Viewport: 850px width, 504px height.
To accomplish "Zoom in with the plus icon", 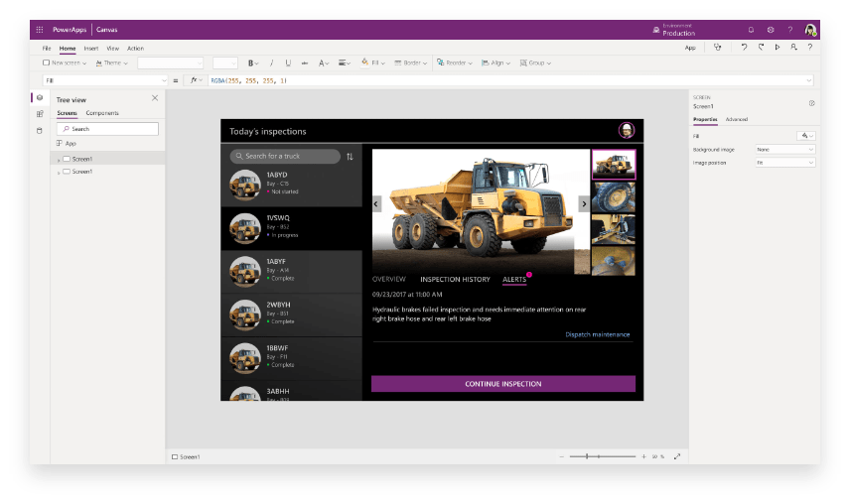I will point(643,457).
